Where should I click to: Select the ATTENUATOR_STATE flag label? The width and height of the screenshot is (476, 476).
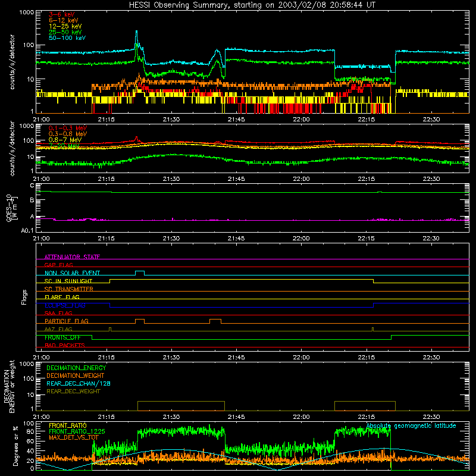click(x=72, y=257)
